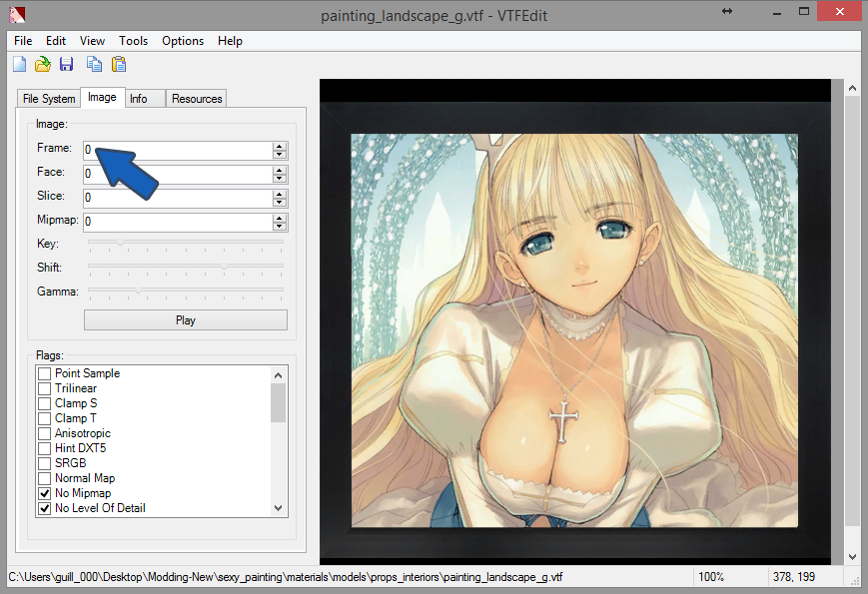Click the double-arrow icon in title bar

727,11
